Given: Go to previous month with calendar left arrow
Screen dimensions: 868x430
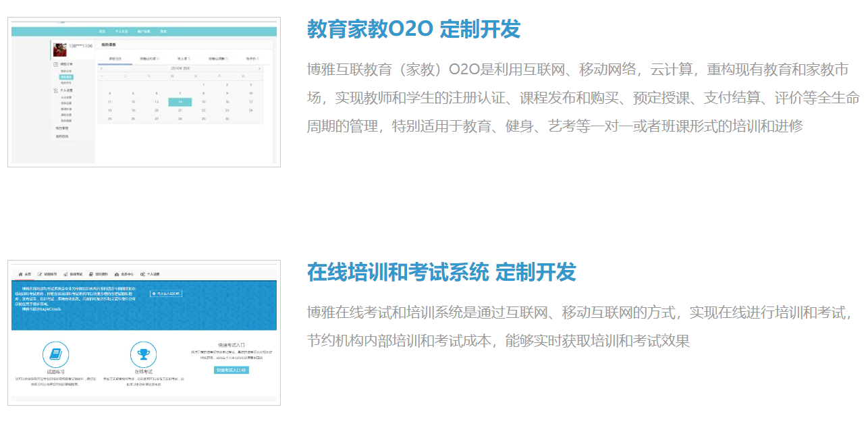Looking at the screenshot, I should pyautogui.click(x=101, y=68).
